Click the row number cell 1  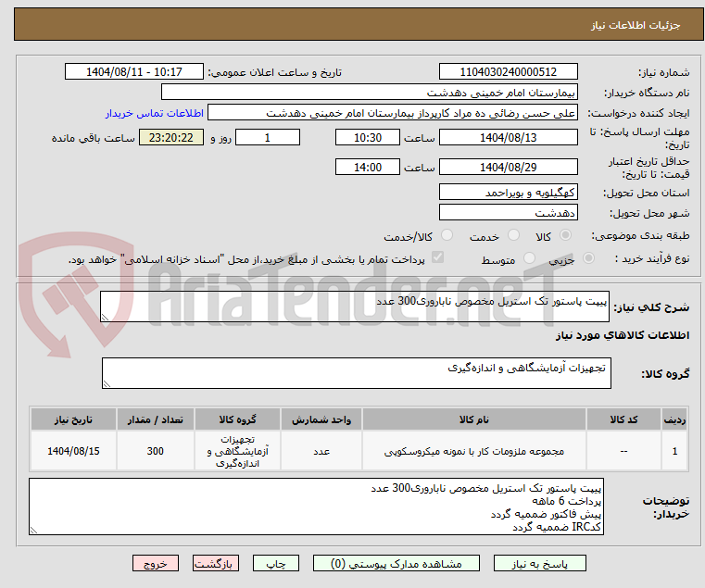[x=674, y=451]
